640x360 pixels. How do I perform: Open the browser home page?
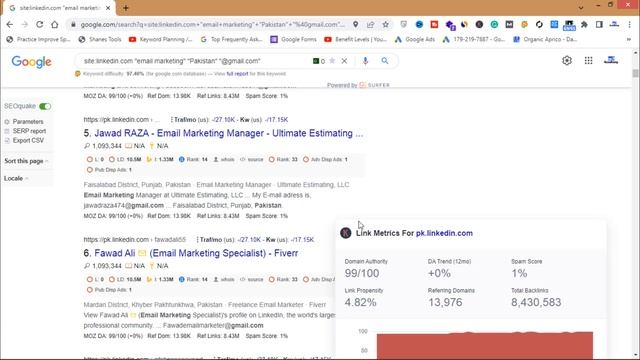55,24
